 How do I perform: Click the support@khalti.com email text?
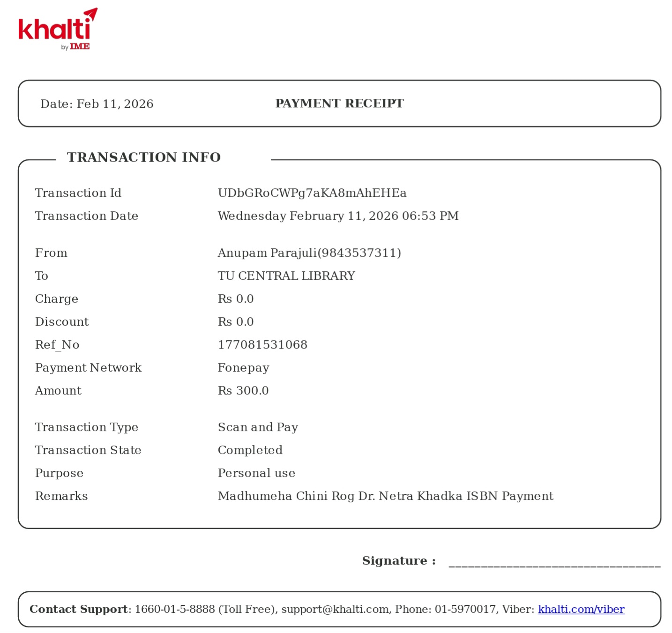(x=335, y=609)
